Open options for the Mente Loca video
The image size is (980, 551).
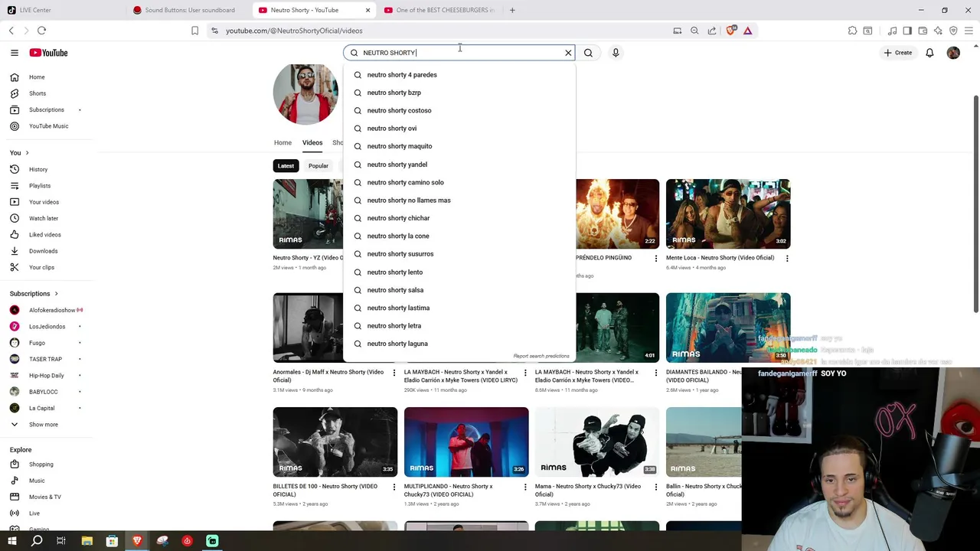click(x=787, y=259)
